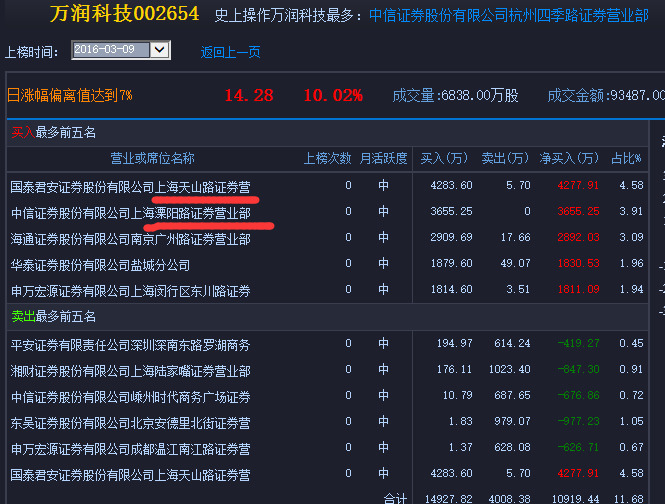This screenshot has width=665, height=504.
Task: Click the 买入最多前五名 section header
Action: [53, 132]
